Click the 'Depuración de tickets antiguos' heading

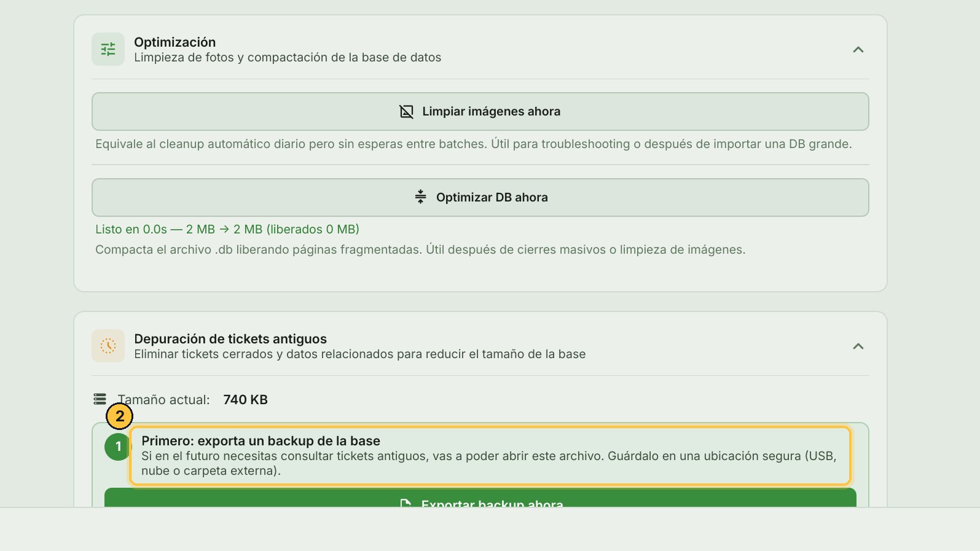click(230, 339)
